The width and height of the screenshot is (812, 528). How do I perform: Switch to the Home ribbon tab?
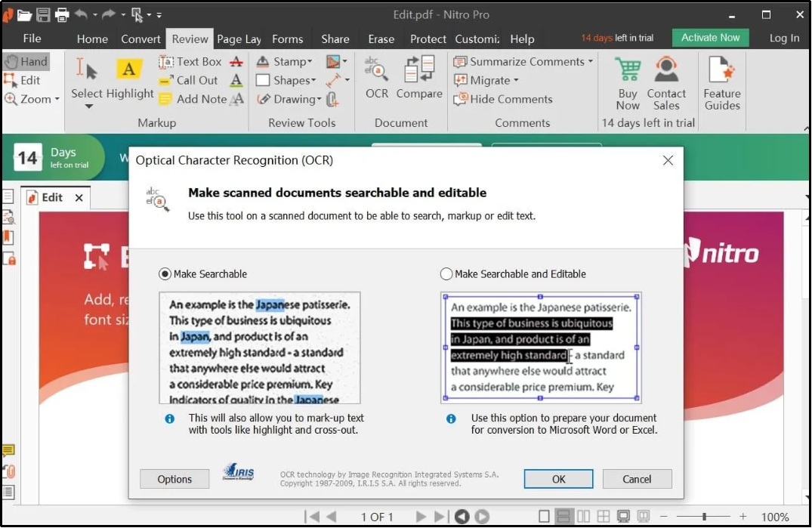92,39
